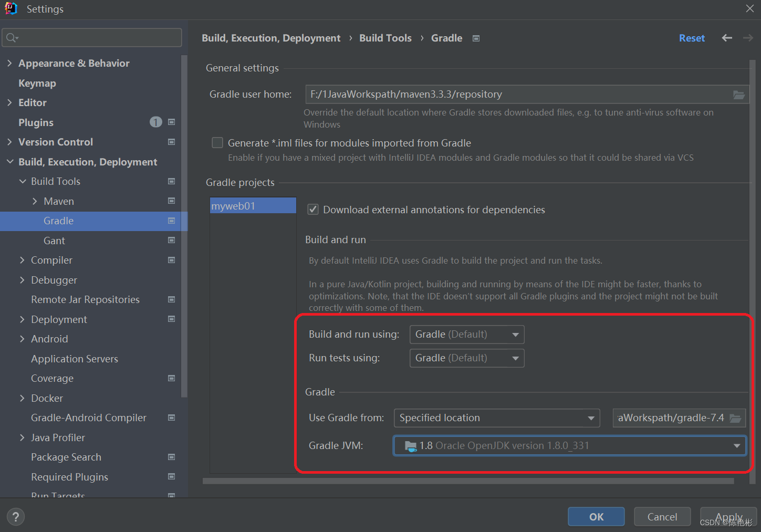Click the Plugins update count badge
Screen dimensions: 761x532
[156, 122]
